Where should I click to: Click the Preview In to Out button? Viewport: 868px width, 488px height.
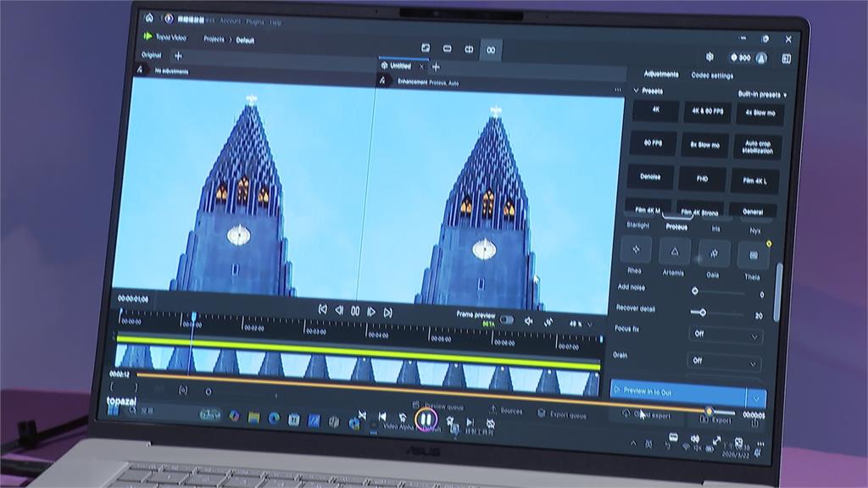click(678, 391)
